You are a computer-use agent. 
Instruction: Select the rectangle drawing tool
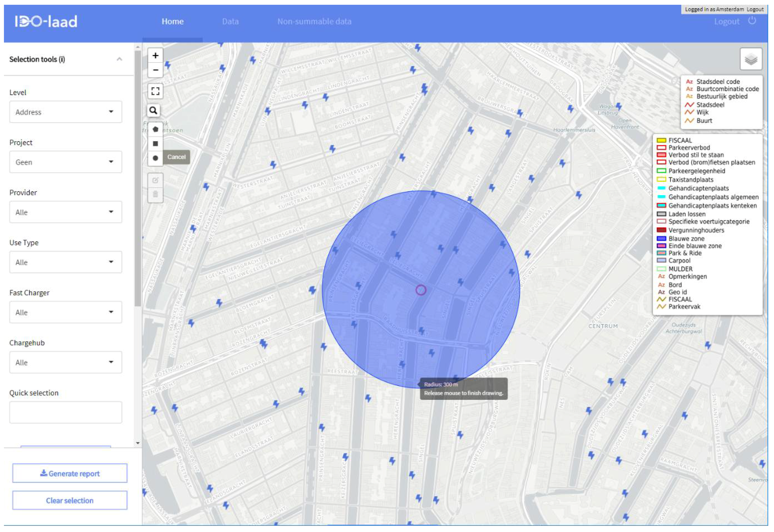155,144
